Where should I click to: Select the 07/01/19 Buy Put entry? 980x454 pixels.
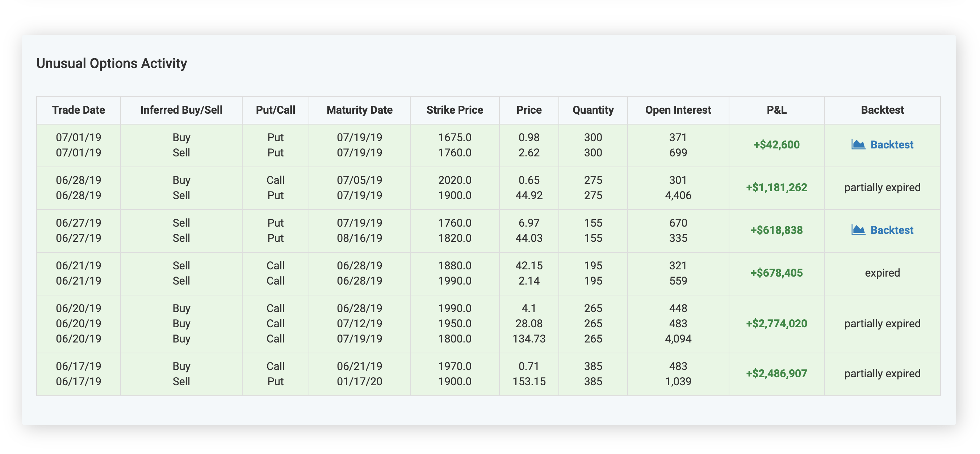tap(181, 137)
